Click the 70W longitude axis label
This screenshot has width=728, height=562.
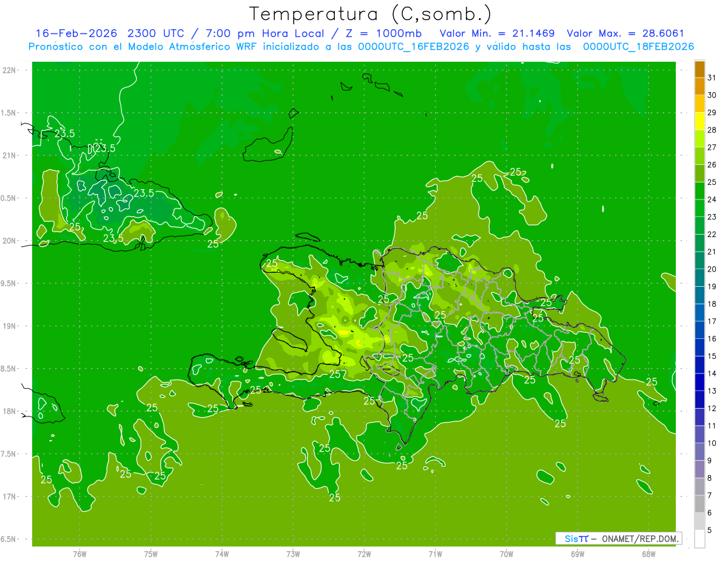click(507, 554)
